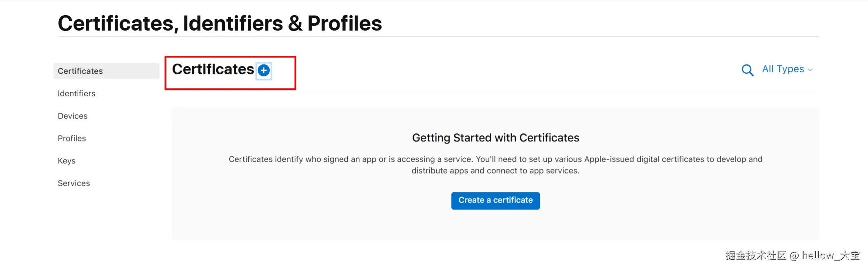Click the Certificates, Identifiers & Profiles page title

click(x=220, y=23)
